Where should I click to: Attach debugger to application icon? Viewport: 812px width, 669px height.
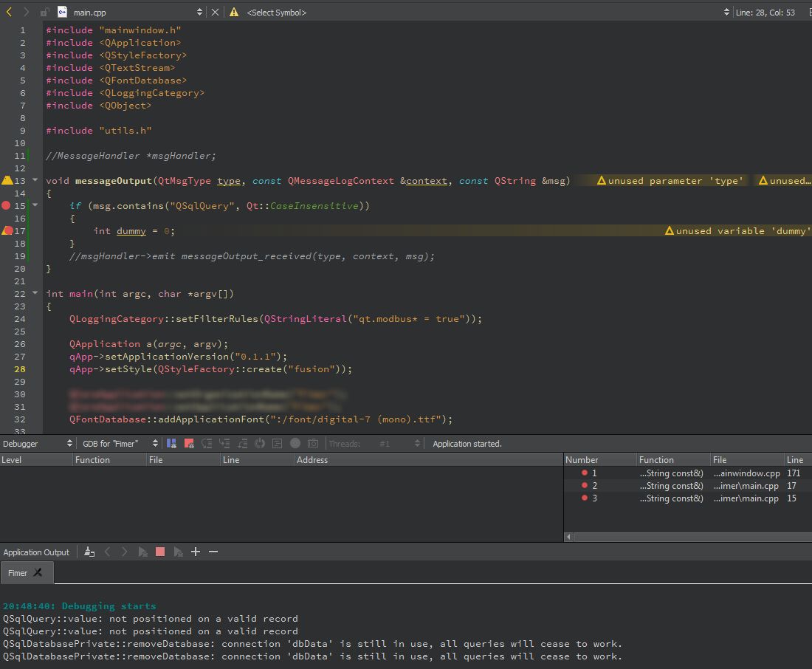pos(178,552)
